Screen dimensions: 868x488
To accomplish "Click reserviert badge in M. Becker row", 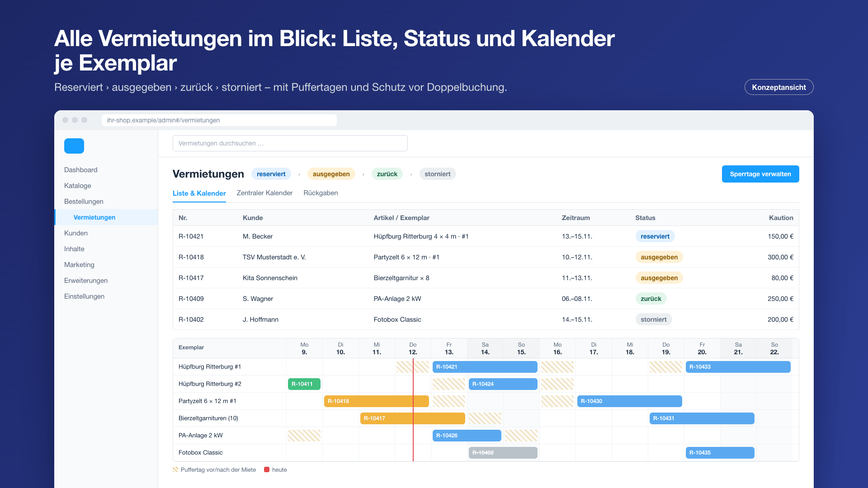I will 655,236.
